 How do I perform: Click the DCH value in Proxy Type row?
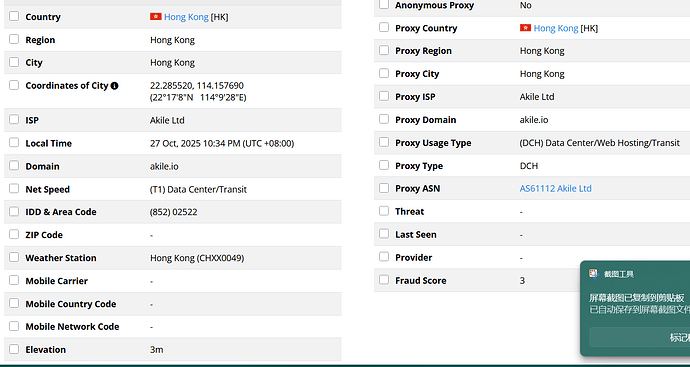529,166
